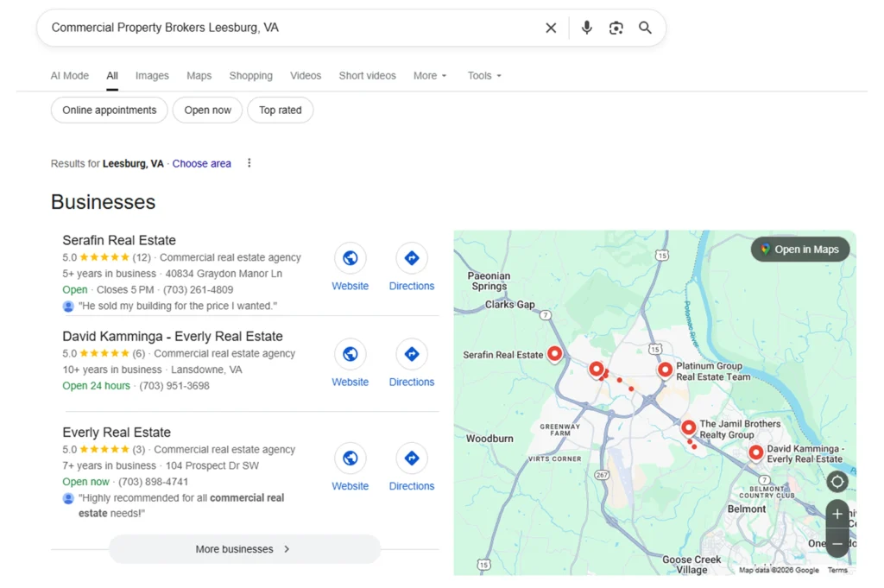This screenshot has width=884, height=588.
Task: Get directions to David Kamminga listing
Action: [x=412, y=354]
